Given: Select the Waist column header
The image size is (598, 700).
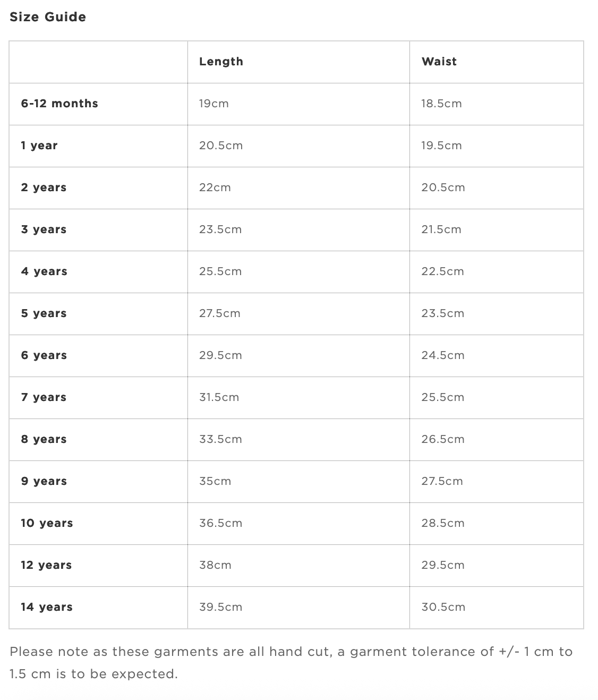Looking at the screenshot, I should 439,62.
